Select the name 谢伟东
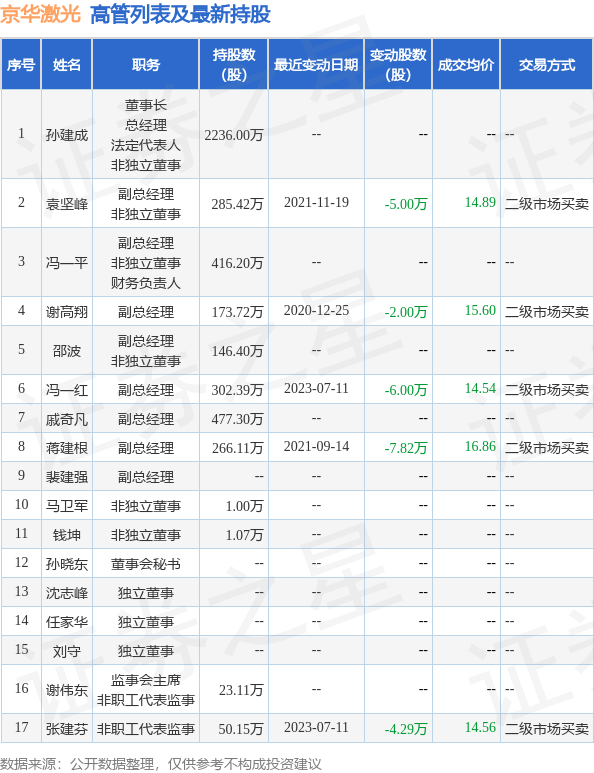594x773 pixels. (x=67, y=690)
